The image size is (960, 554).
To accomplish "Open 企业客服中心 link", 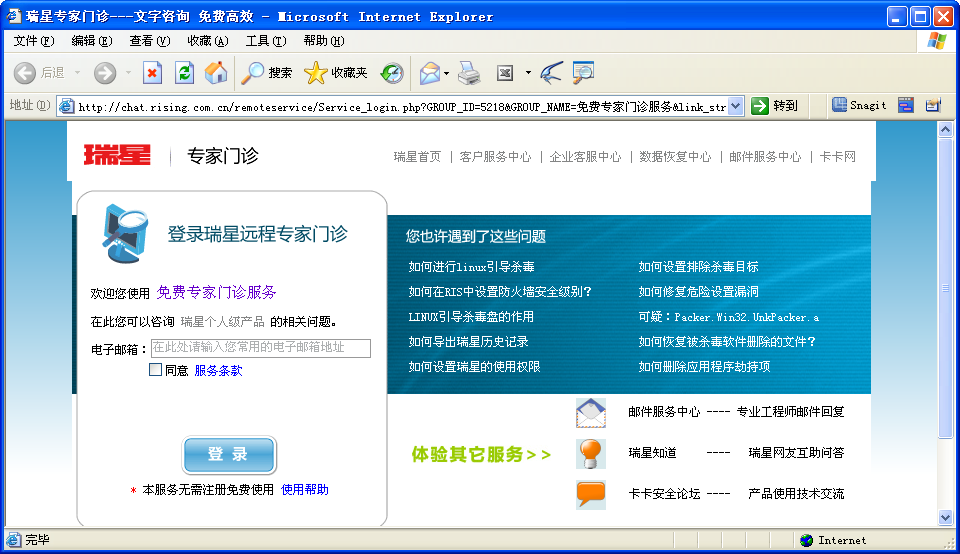I will (585, 157).
